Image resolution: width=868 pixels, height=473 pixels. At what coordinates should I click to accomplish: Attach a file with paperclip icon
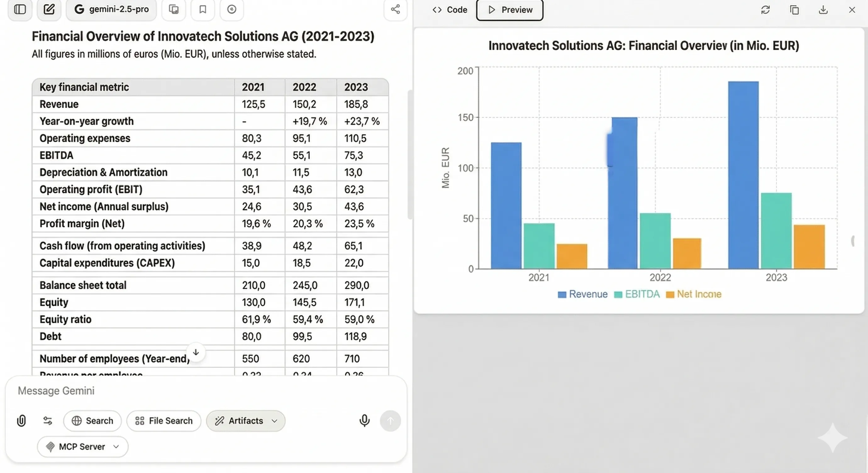(21, 420)
